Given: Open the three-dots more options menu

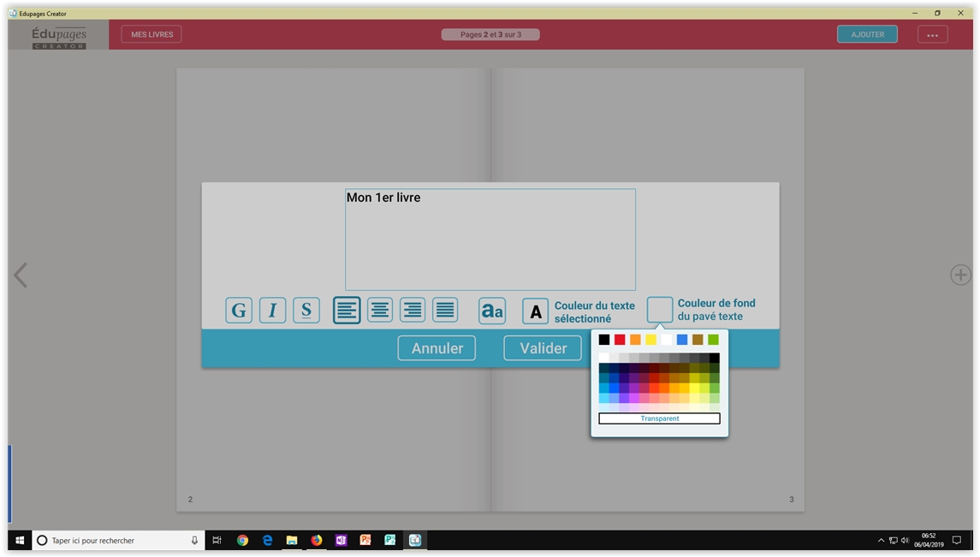Looking at the screenshot, I should (932, 34).
